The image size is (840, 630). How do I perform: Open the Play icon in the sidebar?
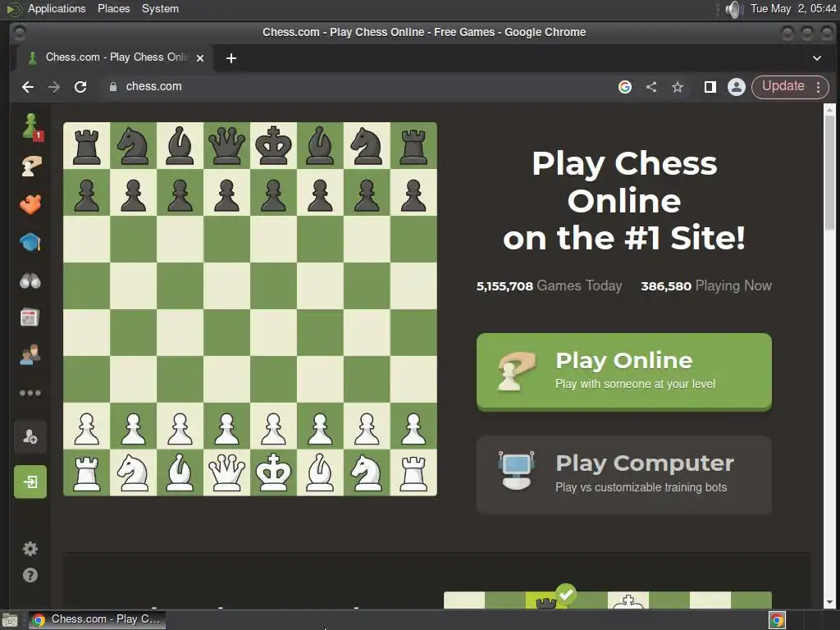[30, 166]
